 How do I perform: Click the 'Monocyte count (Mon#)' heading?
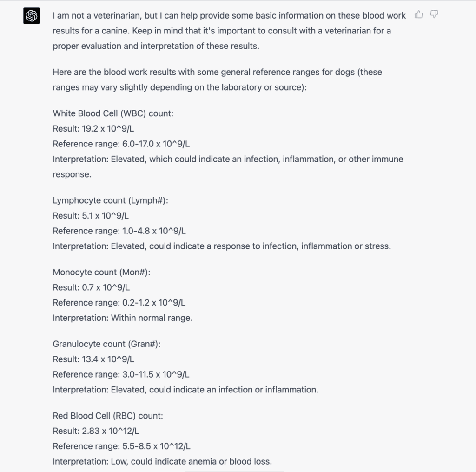(x=102, y=272)
